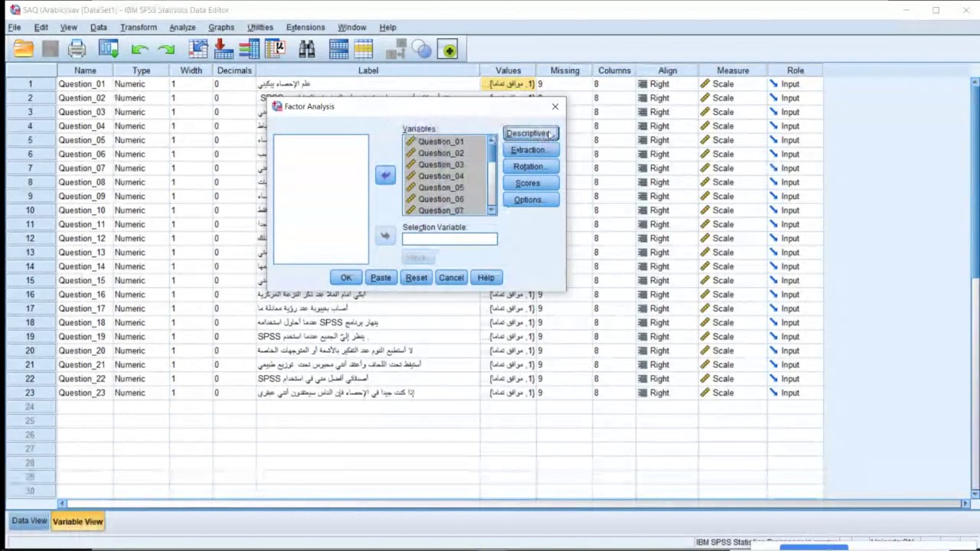
Task: Click the Right align icon in row 22
Action: point(642,379)
